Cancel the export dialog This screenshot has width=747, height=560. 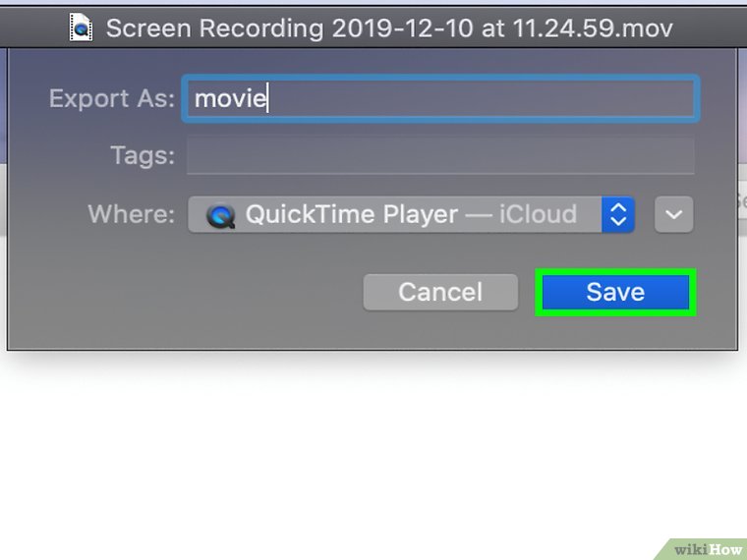[440, 292]
